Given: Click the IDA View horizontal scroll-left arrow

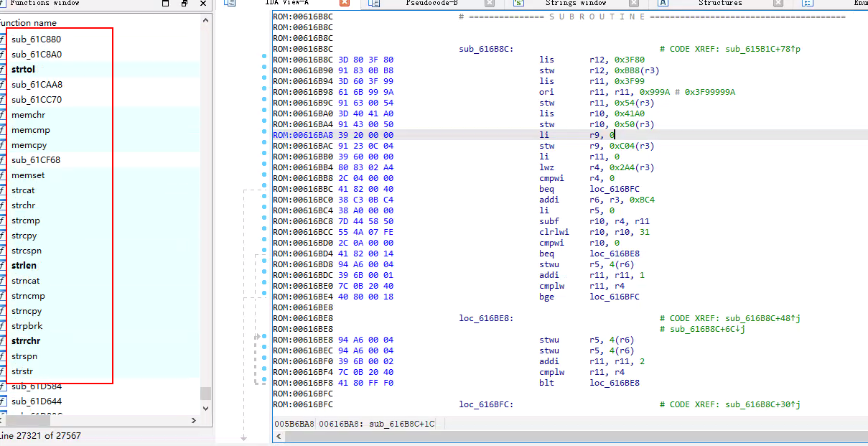Looking at the screenshot, I should [x=279, y=436].
